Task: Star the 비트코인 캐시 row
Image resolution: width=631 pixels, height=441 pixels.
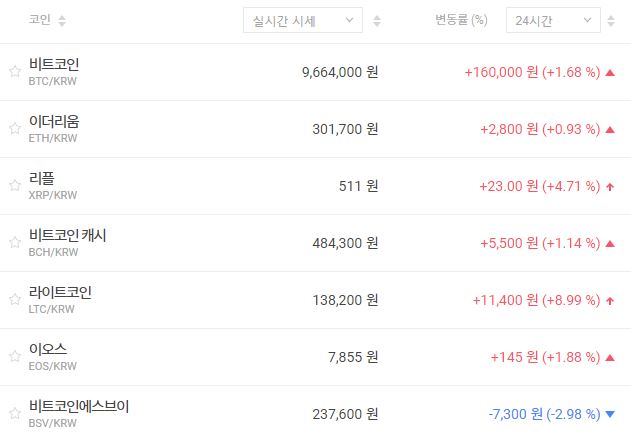Action: [14, 242]
